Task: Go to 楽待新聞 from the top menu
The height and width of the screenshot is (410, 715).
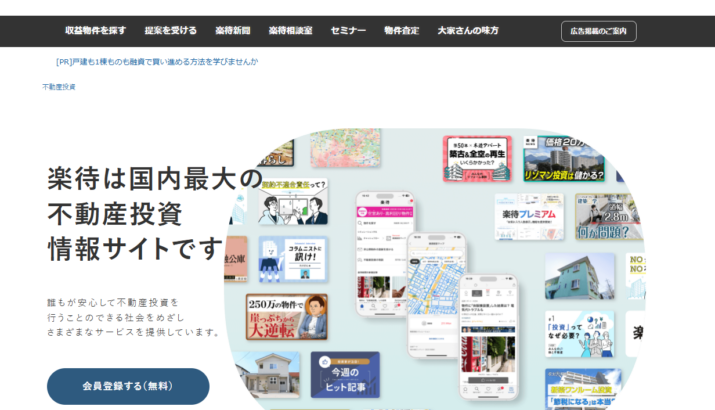Action: (x=232, y=31)
